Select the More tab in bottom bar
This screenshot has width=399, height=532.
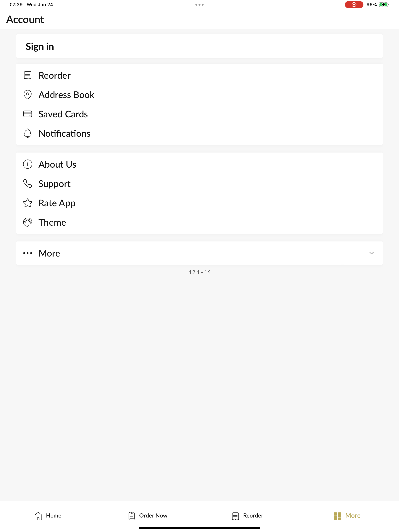point(347,516)
